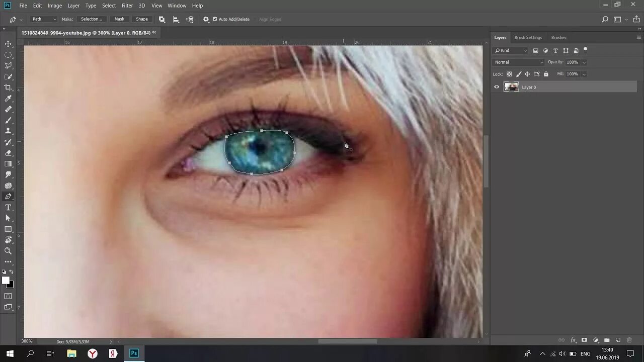The image size is (644, 362).
Task: Select the Move tool
Action: (x=8, y=44)
